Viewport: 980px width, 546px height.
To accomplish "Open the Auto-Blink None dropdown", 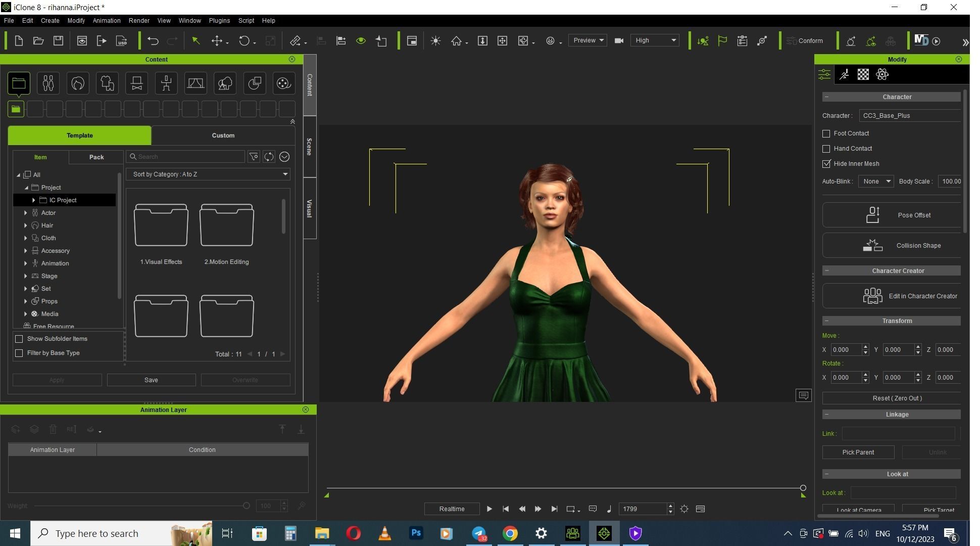I will [876, 181].
